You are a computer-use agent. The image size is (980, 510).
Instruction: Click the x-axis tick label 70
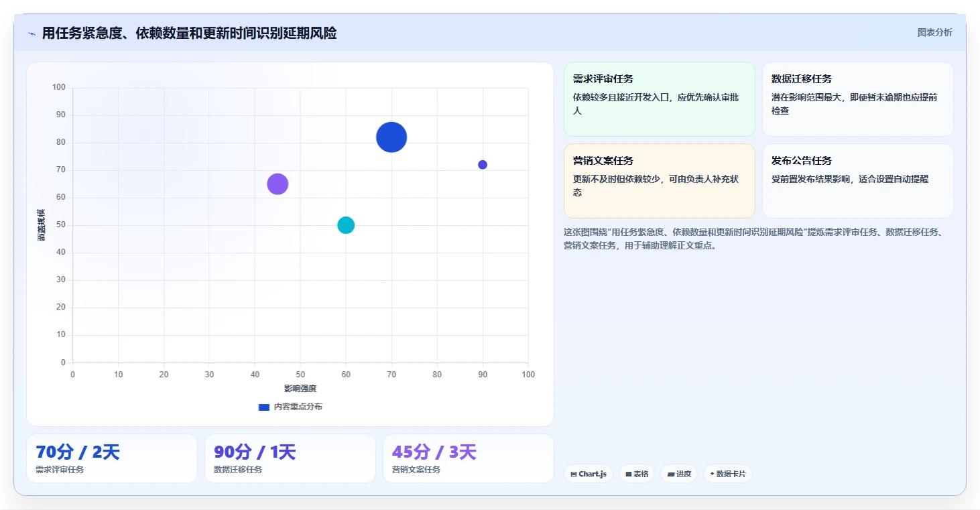pyautogui.click(x=391, y=375)
